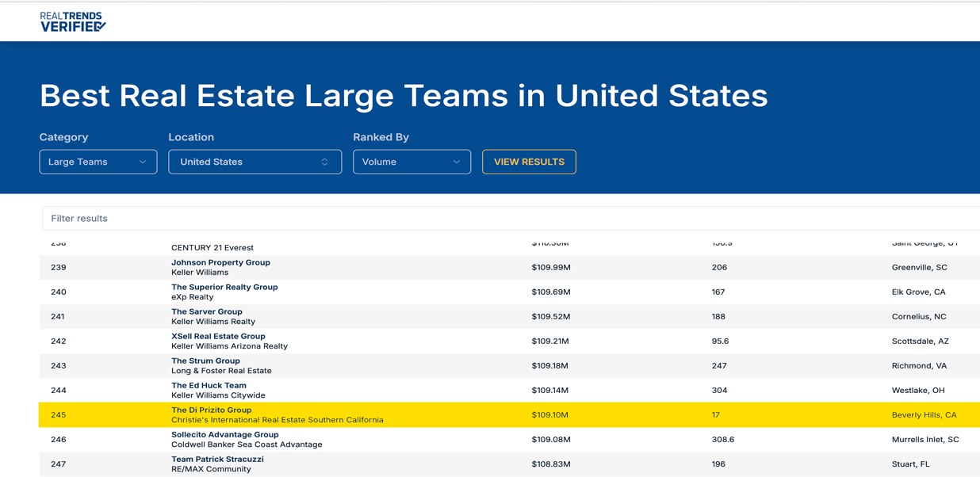Click the RealTrends Verified logo
The height and width of the screenshot is (477, 980).
[x=73, y=21]
